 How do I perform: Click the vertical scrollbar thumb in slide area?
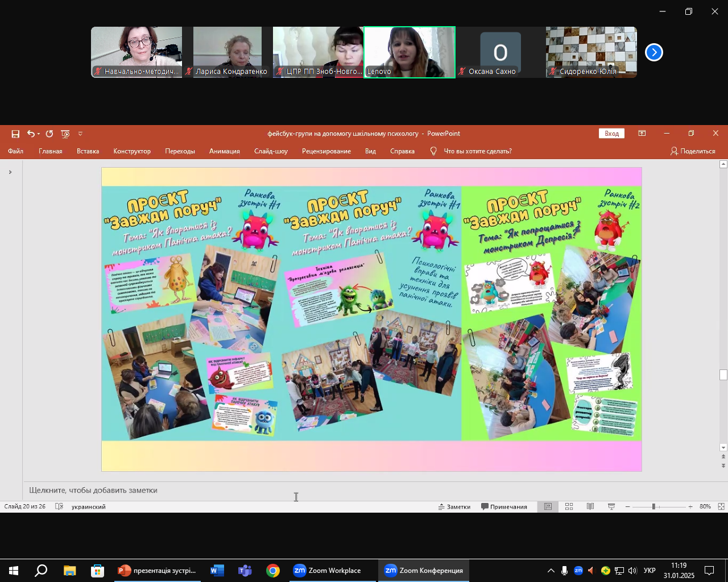pos(723,375)
